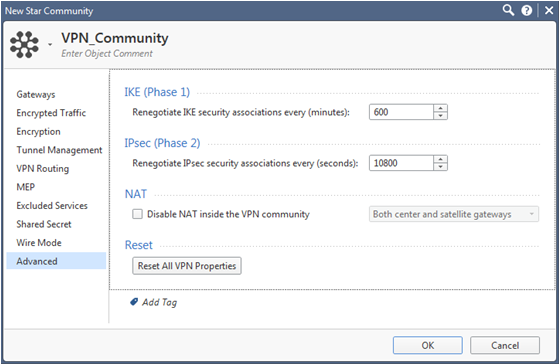Click the Add Tag icon

click(x=134, y=302)
